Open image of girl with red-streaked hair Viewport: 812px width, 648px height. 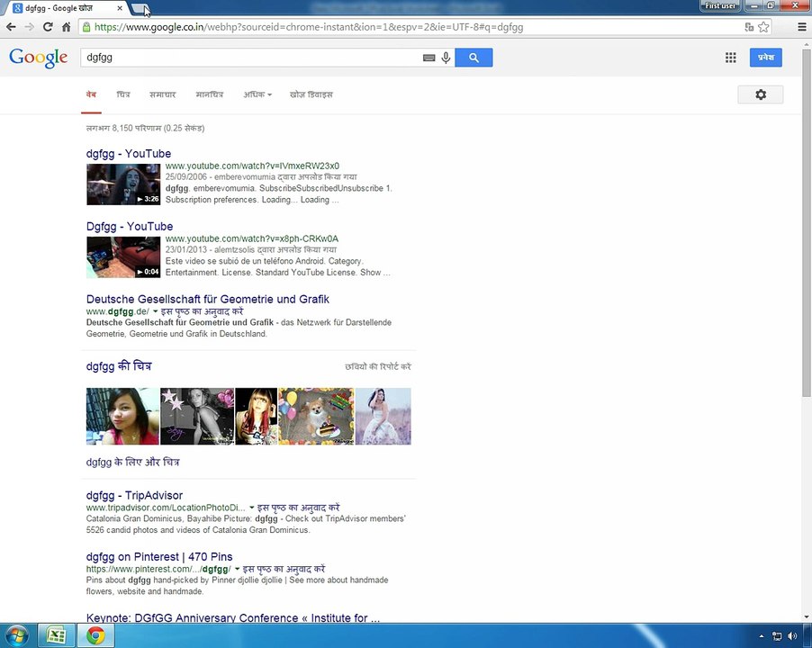coord(257,416)
